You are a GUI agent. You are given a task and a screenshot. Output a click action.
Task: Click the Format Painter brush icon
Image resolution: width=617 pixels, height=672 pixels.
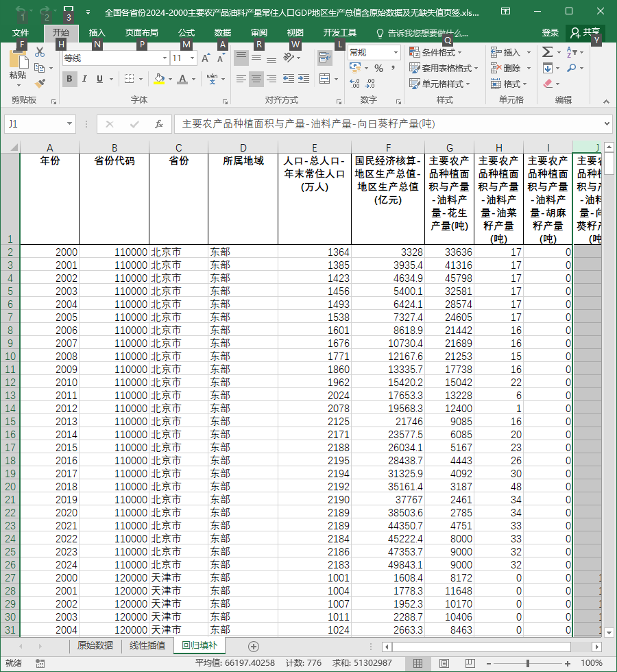click(x=40, y=83)
